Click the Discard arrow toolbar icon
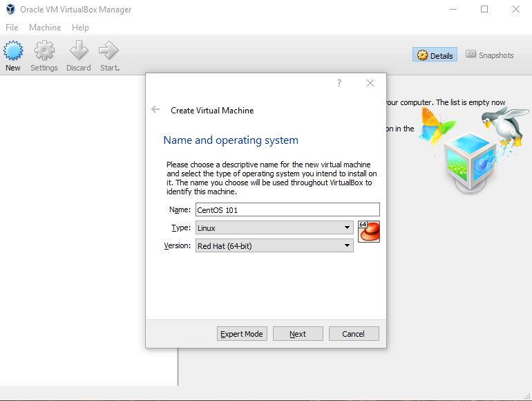Viewport: 532px width, 401px height. tap(79, 50)
